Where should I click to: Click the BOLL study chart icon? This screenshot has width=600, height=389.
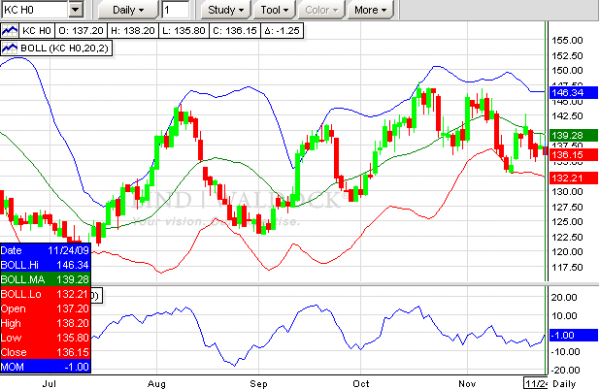[10, 48]
